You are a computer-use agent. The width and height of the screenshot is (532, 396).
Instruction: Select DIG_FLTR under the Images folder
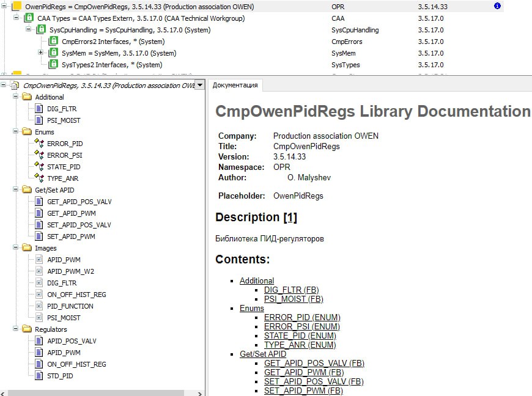point(62,283)
